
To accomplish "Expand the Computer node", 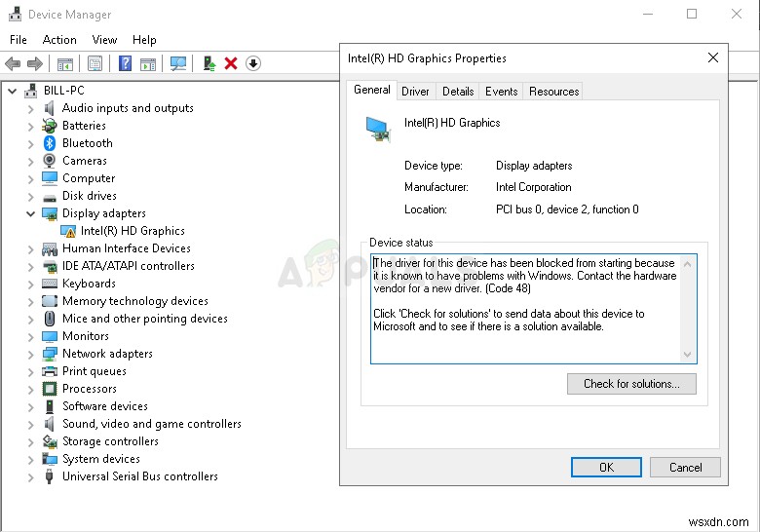I will [30, 178].
